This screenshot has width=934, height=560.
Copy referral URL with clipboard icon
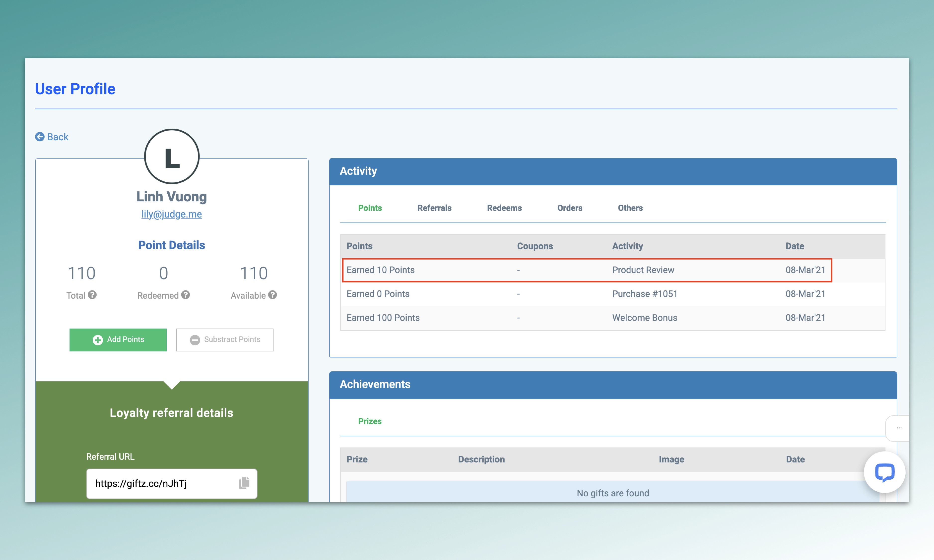point(244,483)
